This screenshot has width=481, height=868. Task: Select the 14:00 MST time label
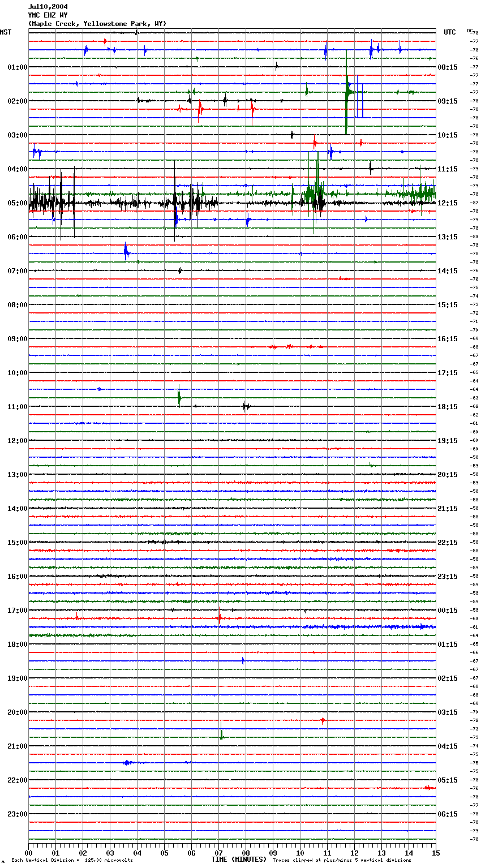click(18, 509)
